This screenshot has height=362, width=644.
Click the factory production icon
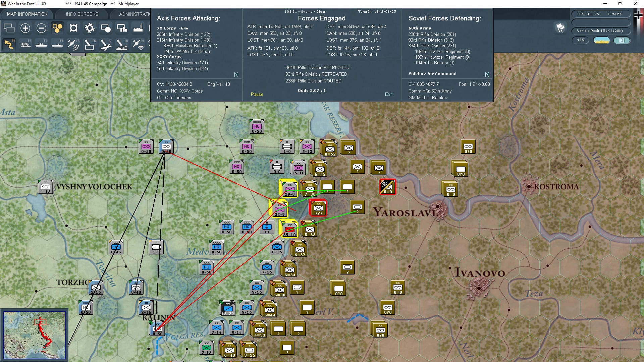tap(138, 28)
